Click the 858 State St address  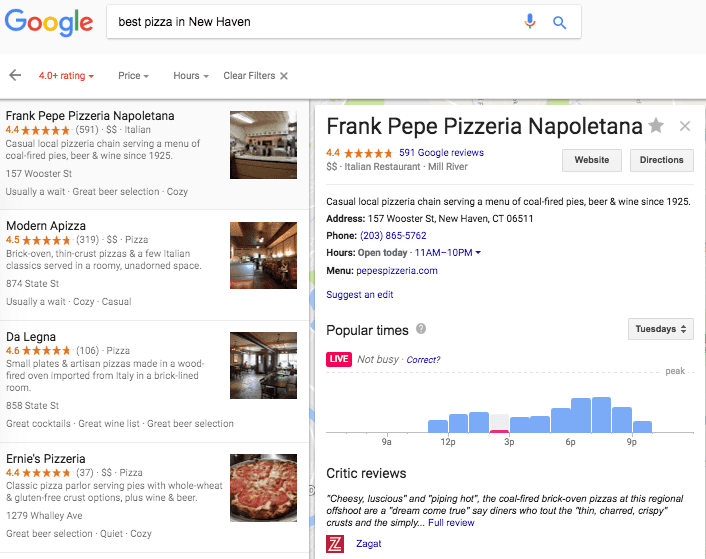coord(32,406)
